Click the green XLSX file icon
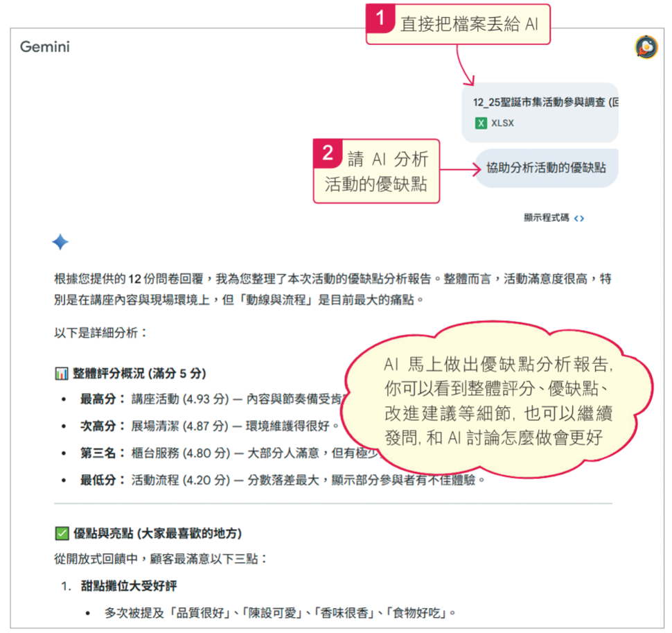The image size is (672, 633). point(481,123)
